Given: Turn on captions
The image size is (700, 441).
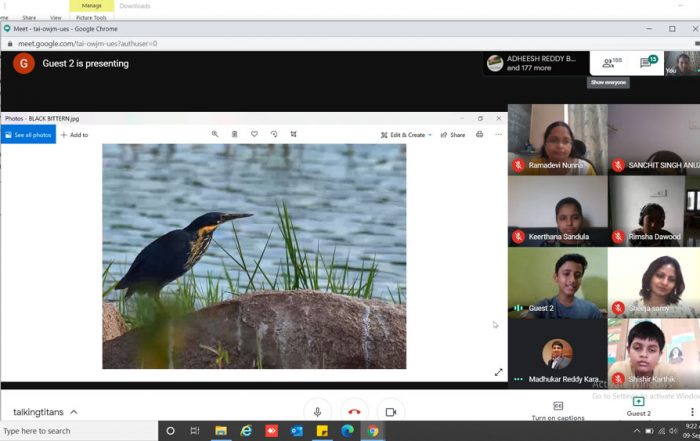Looking at the screenshot, I should pyautogui.click(x=558, y=411).
